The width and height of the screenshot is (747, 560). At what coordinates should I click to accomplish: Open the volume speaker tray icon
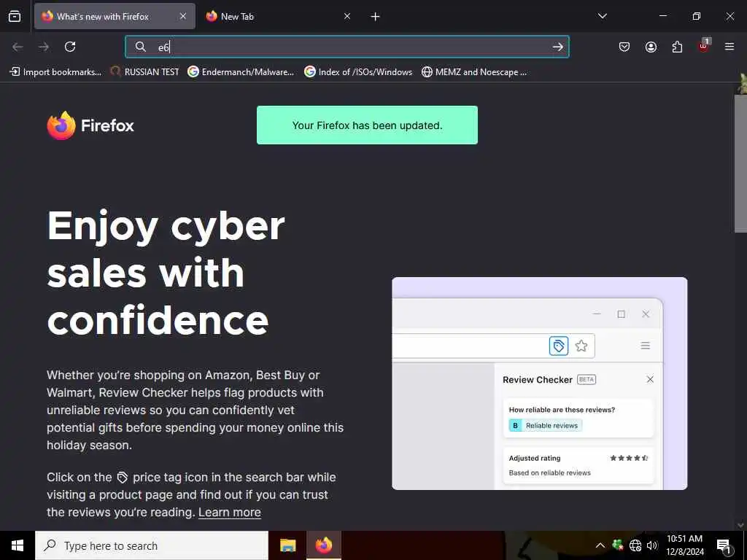click(652, 545)
